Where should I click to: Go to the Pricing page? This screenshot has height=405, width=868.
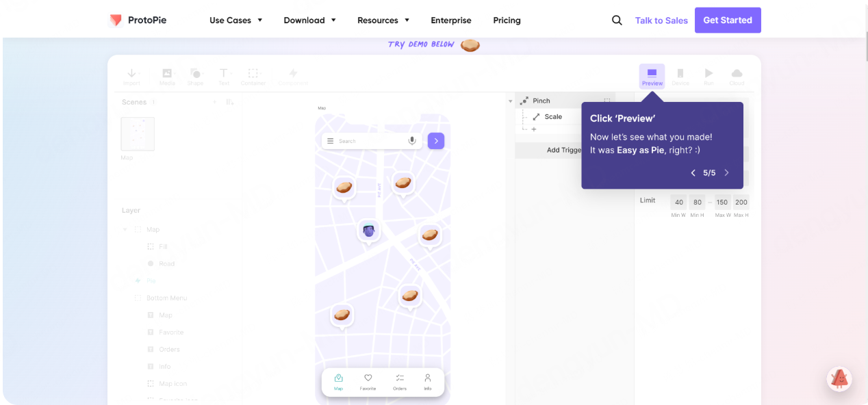tap(507, 21)
